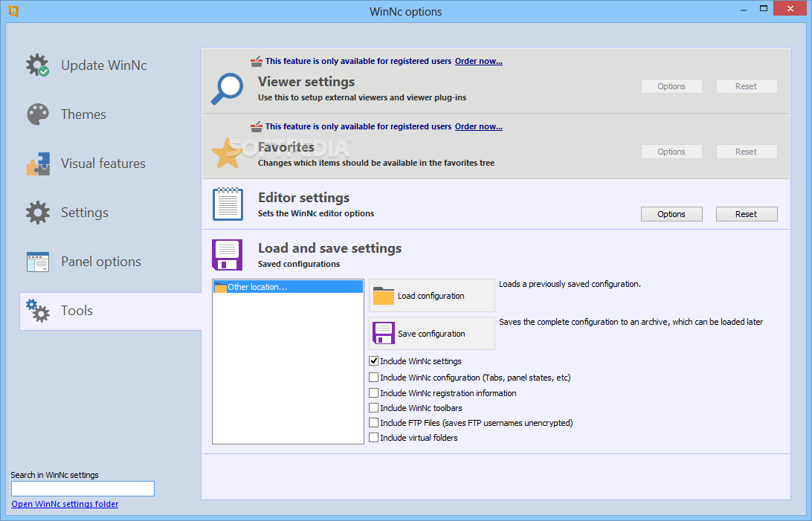Viewport: 812px width, 521px height.
Task: Click the Save configuration button
Action: tap(432, 333)
